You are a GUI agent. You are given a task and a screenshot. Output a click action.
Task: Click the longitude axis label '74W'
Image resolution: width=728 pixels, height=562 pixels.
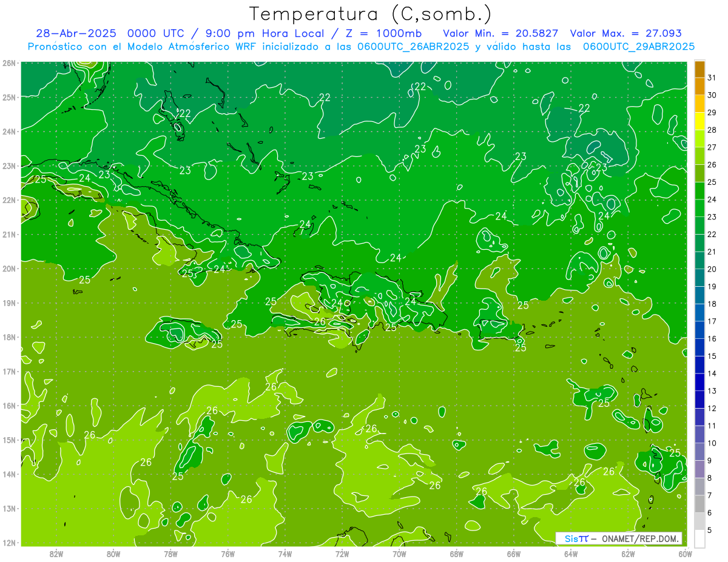(285, 554)
